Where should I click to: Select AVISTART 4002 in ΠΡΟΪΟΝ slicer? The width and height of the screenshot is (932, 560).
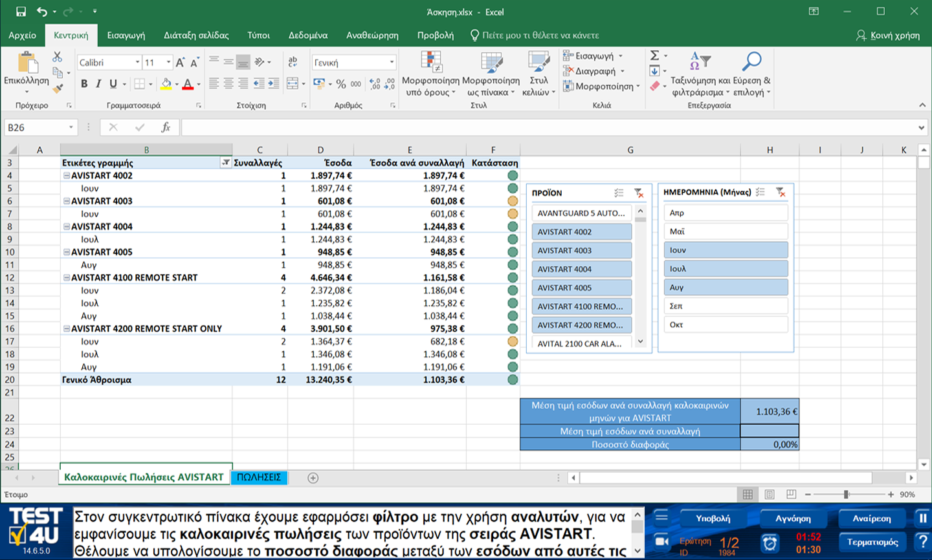(582, 232)
